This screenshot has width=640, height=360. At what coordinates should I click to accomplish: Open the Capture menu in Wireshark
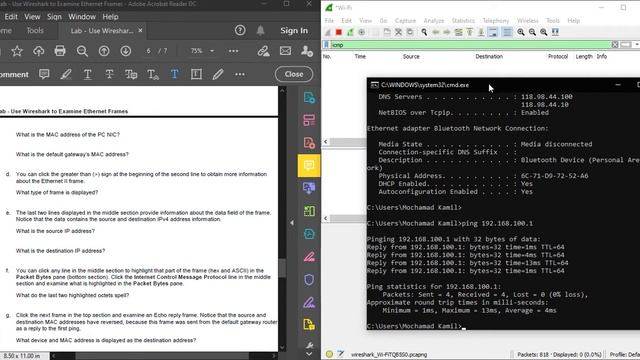[x=405, y=20]
